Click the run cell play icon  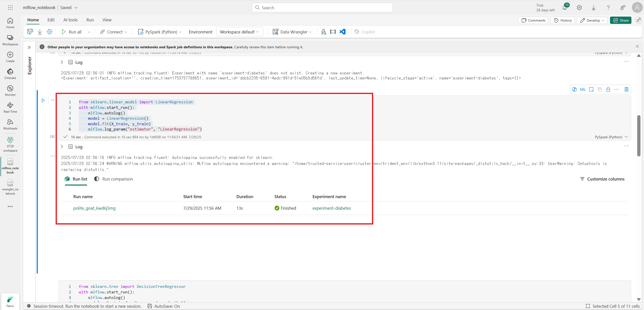point(43,100)
